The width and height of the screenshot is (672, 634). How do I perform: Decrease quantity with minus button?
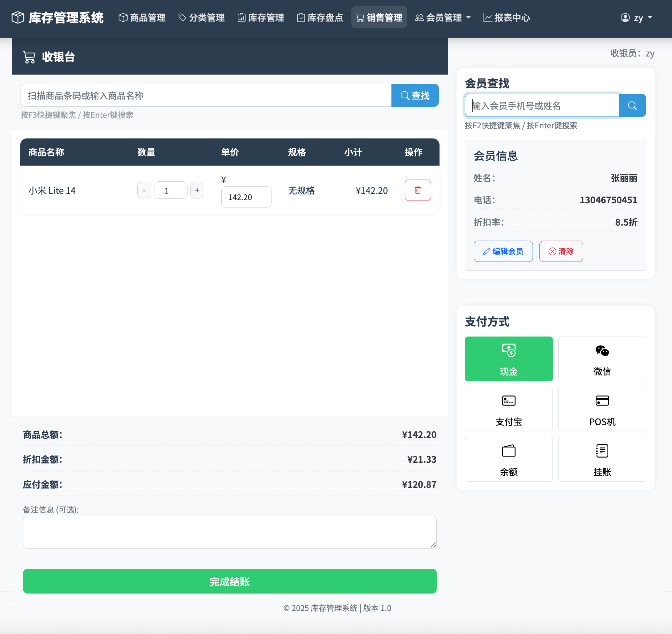[x=144, y=190]
